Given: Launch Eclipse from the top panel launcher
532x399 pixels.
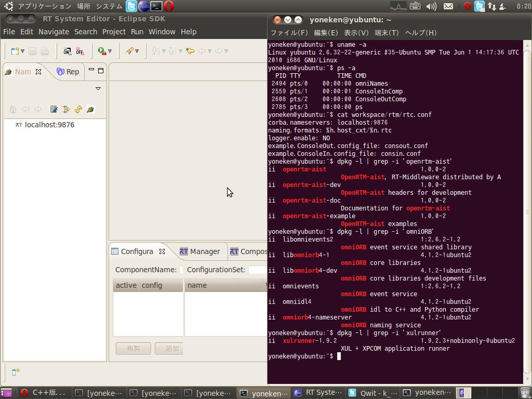Looking at the screenshot, I should tap(144, 6).
